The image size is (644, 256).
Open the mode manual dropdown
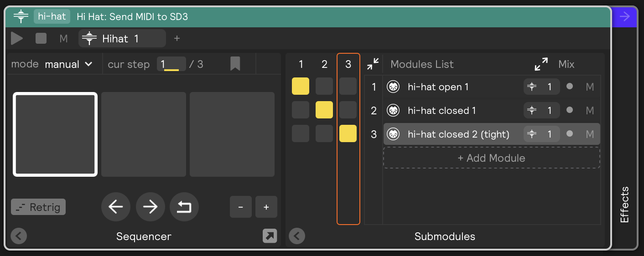tap(69, 64)
